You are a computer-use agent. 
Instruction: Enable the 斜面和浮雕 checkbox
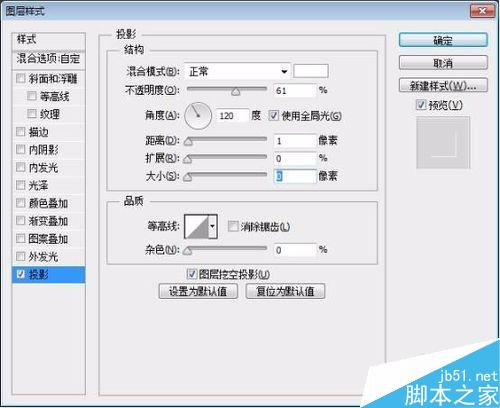point(21,79)
